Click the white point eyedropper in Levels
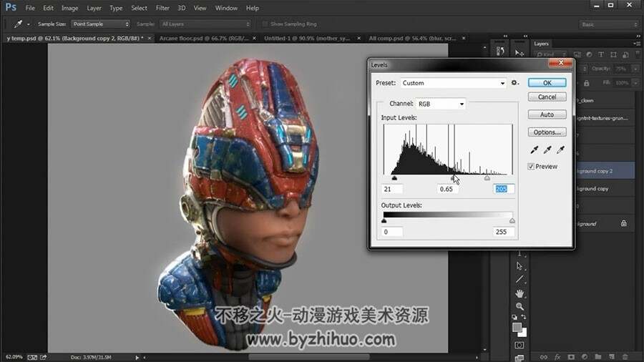 pos(560,150)
